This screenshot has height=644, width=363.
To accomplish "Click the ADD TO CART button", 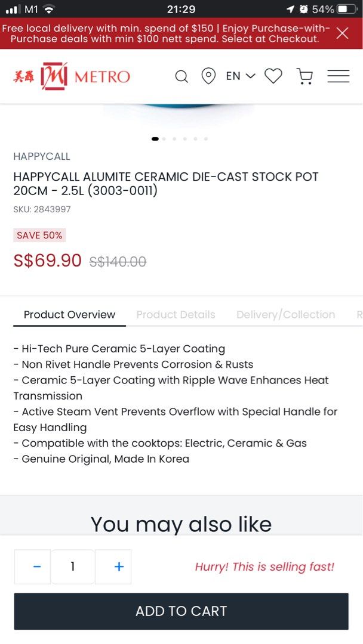I will click(x=181, y=611).
